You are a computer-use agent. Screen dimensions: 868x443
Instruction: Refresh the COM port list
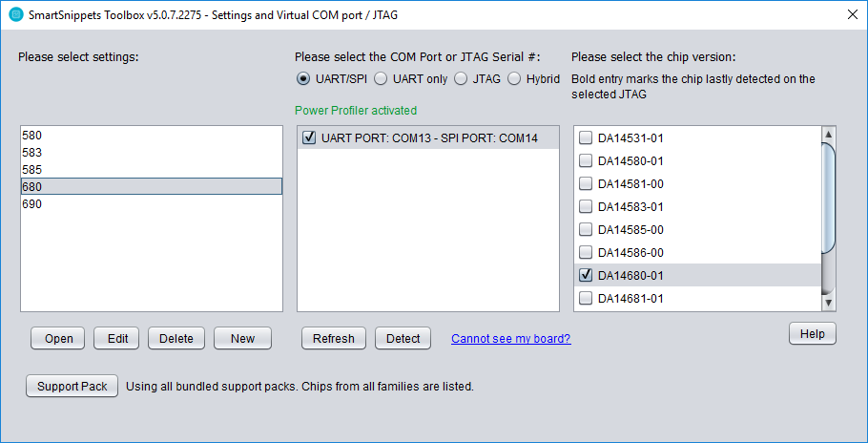tap(334, 338)
